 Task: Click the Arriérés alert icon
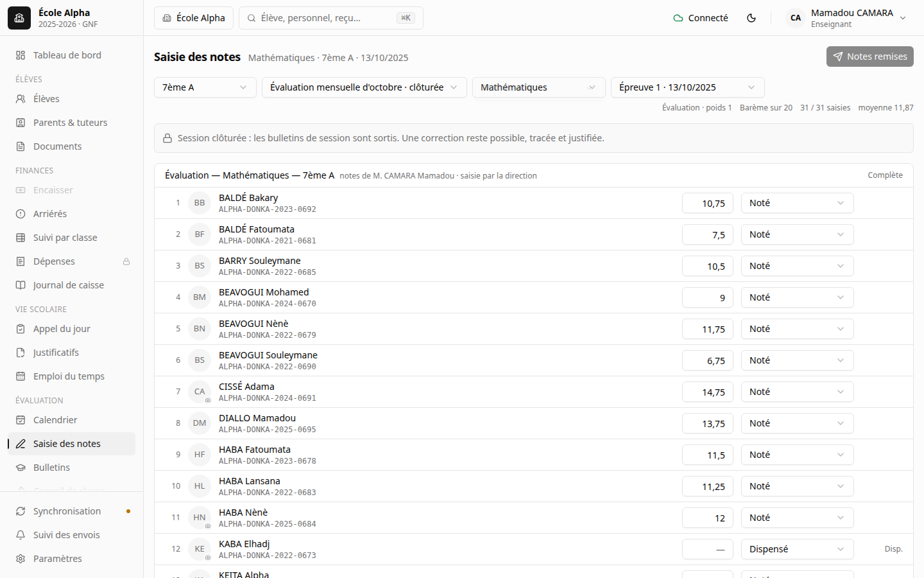pyautogui.click(x=21, y=214)
